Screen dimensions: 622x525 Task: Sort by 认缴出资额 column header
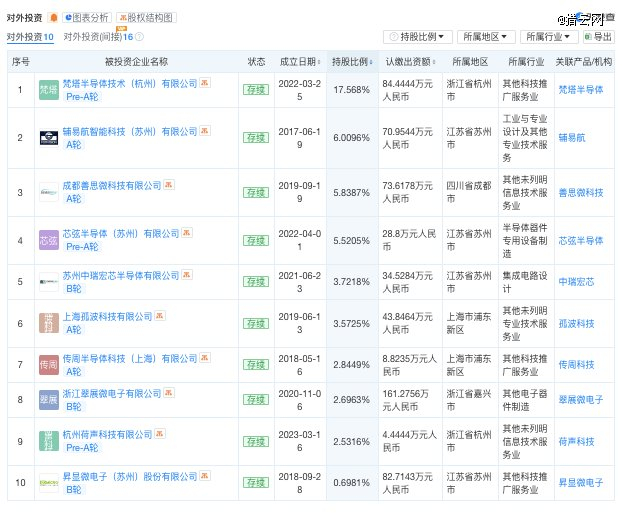point(410,62)
